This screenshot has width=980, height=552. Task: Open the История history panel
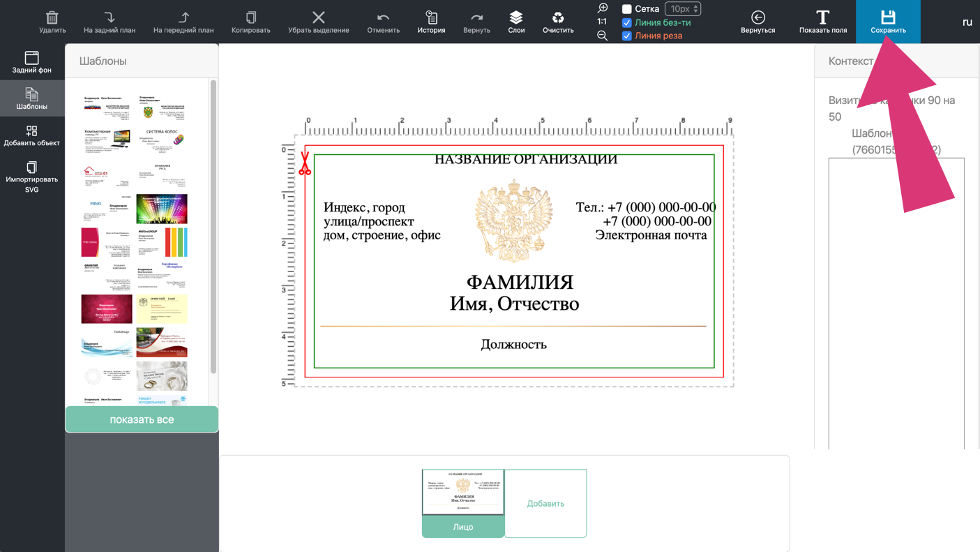[x=431, y=22]
